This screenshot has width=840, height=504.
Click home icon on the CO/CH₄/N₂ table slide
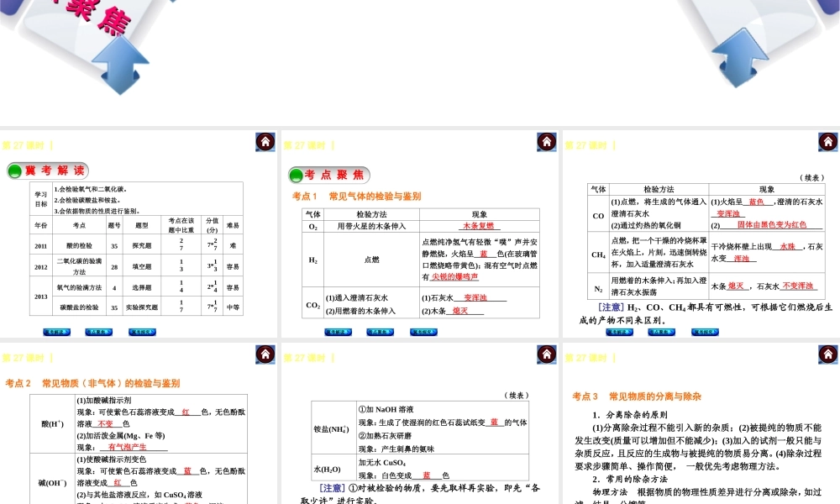(827, 142)
